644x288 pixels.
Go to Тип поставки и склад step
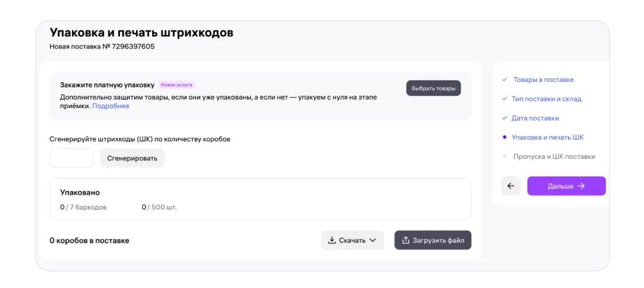click(546, 99)
